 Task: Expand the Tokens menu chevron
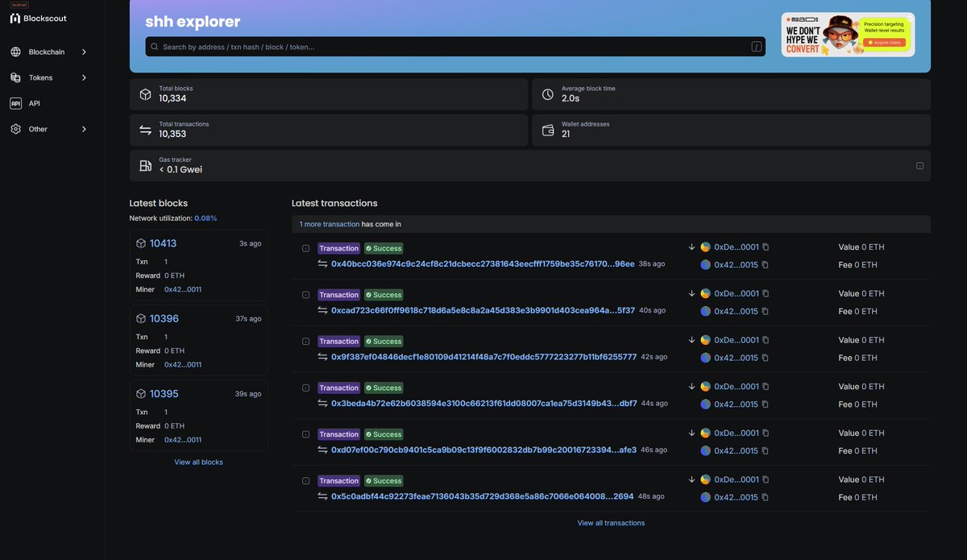pos(84,78)
